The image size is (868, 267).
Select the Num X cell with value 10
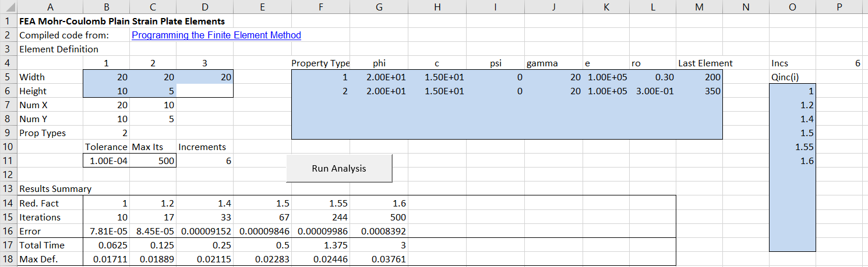click(154, 105)
